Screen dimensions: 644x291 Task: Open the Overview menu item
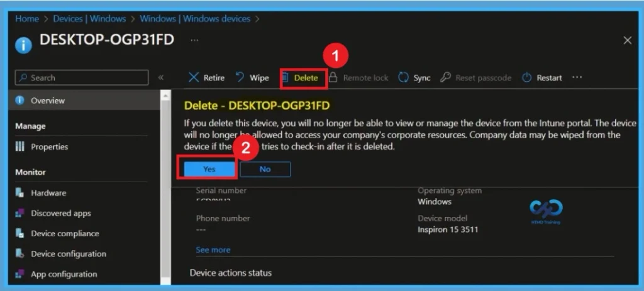(84, 101)
